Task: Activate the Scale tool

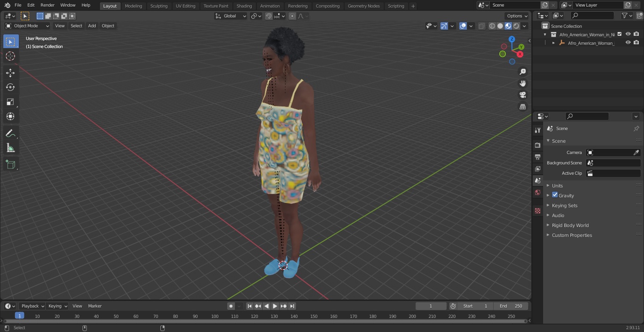Action: pos(10,102)
